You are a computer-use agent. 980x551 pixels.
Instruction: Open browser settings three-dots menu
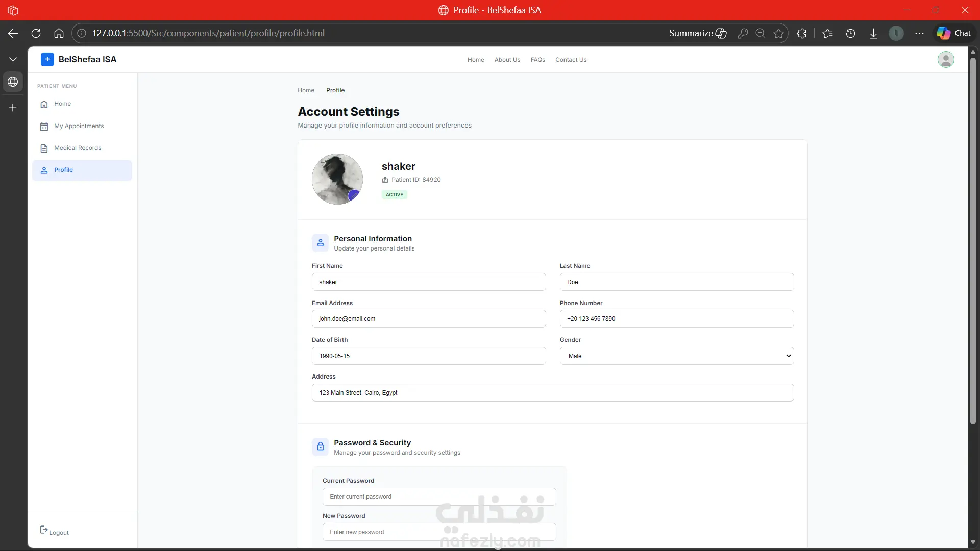[x=919, y=33]
